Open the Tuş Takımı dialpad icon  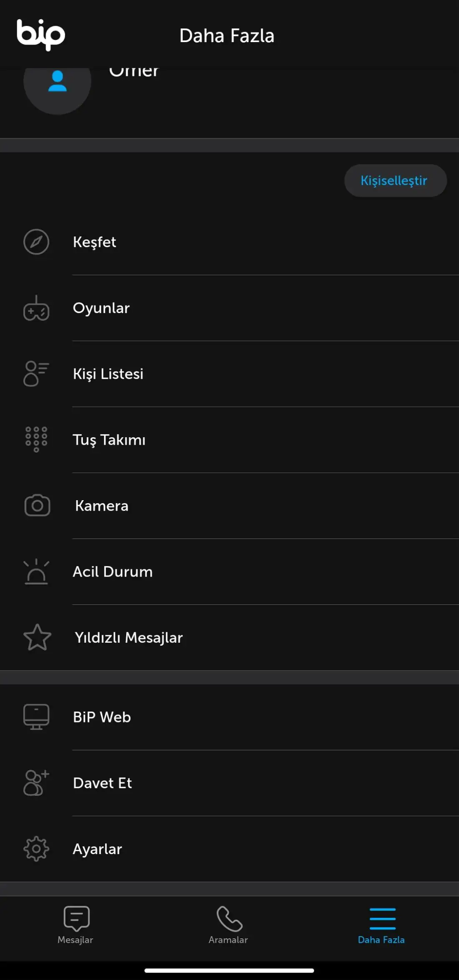pos(36,439)
